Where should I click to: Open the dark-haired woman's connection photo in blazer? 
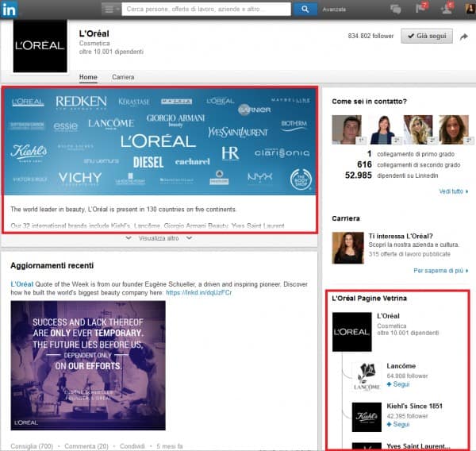click(x=382, y=129)
